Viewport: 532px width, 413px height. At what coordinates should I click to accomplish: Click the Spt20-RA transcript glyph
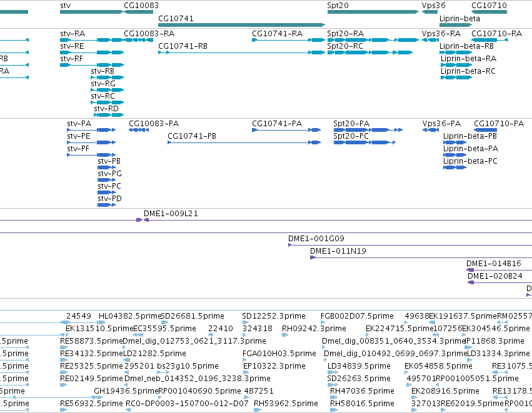373,40
